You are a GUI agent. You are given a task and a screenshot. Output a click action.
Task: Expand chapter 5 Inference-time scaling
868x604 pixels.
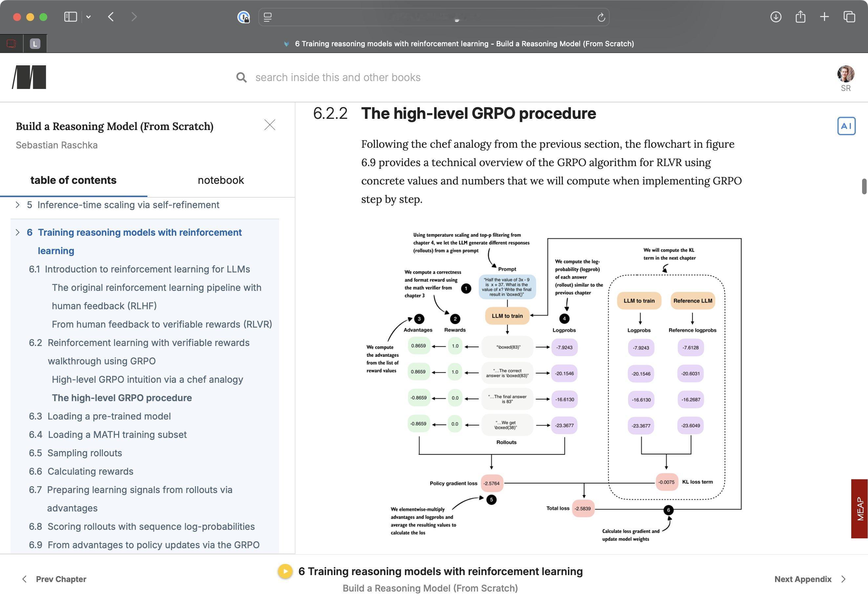pyautogui.click(x=17, y=205)
